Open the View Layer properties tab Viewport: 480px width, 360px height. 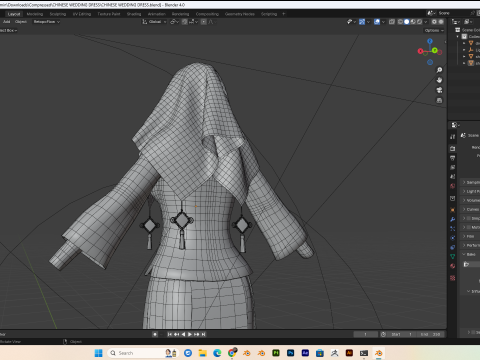pos(452,167)
